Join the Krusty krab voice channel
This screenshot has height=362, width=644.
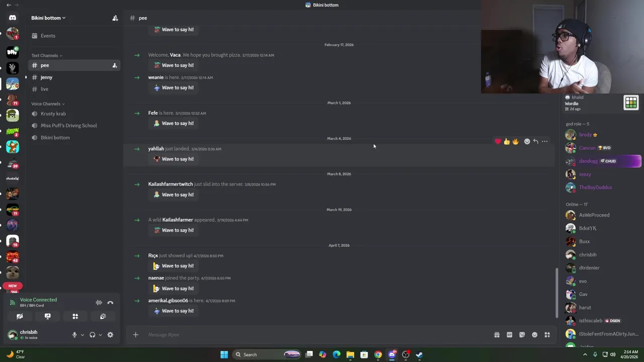coord(53,114)
